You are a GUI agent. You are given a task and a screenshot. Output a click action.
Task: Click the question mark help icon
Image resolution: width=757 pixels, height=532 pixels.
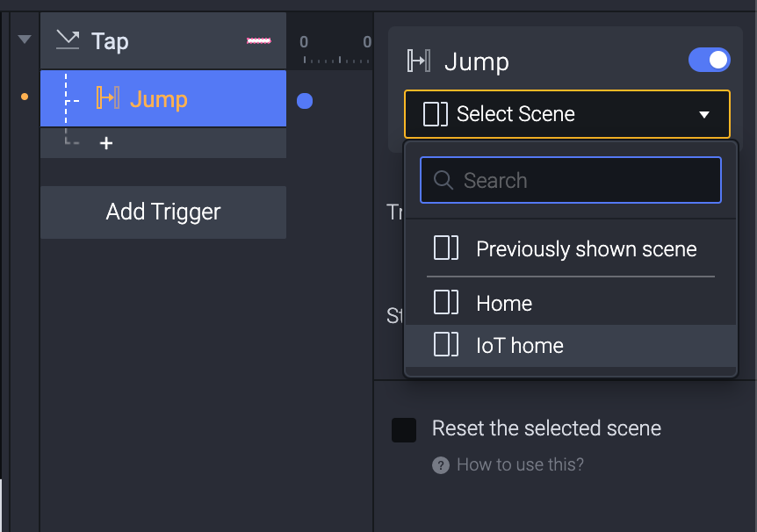coord(441,465)
